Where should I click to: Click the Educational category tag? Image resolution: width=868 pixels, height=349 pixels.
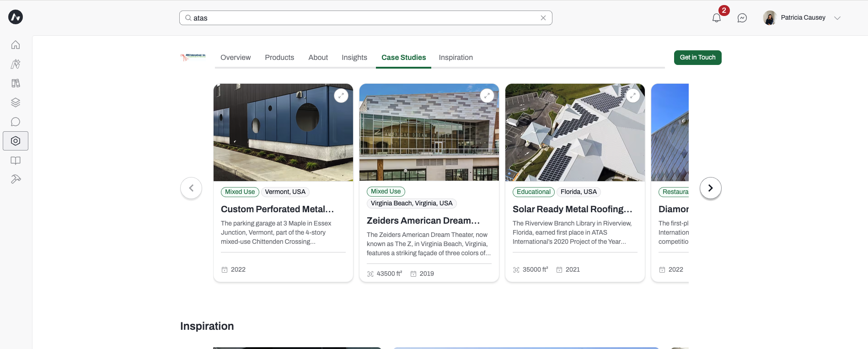coord(534,192)
